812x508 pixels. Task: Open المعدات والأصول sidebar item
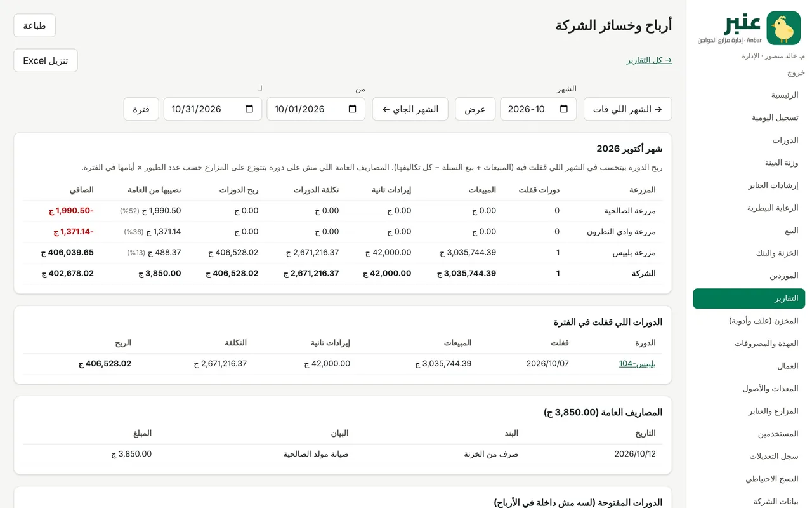tap(749, 389)
